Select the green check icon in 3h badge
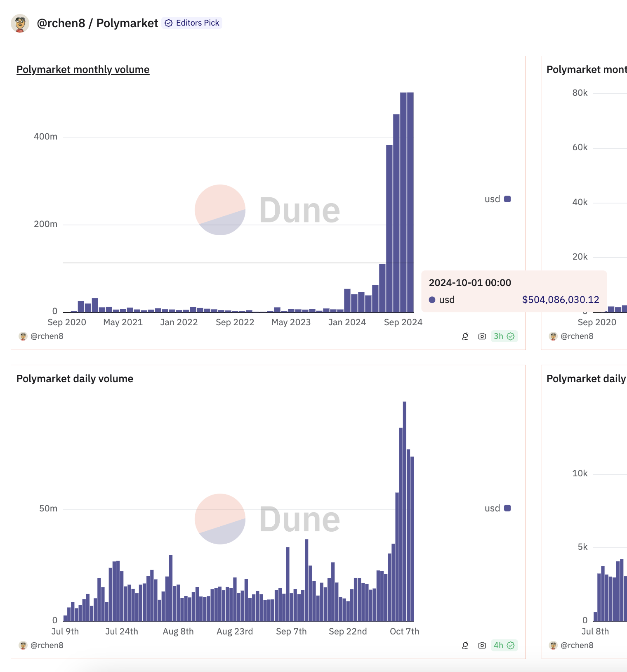The width and height of the screenshot is (627, 672). pyautogui.click(x=511, y=336)
